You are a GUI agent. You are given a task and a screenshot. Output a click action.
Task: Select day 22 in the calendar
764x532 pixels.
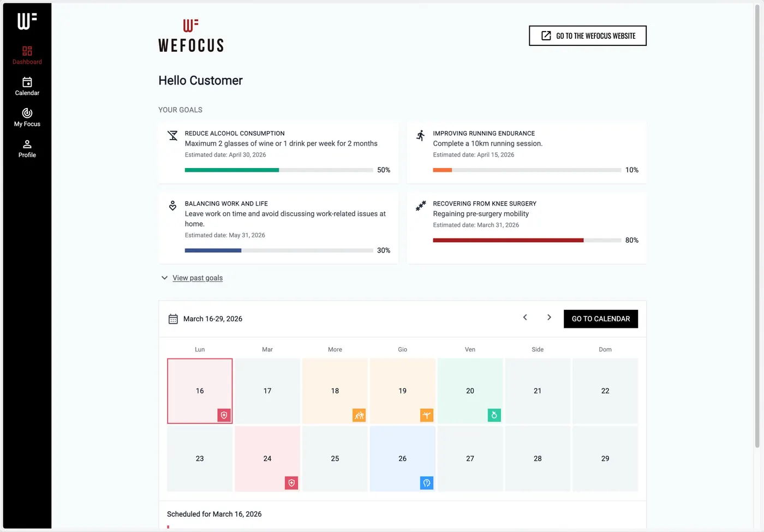click(x=605, y=391)
